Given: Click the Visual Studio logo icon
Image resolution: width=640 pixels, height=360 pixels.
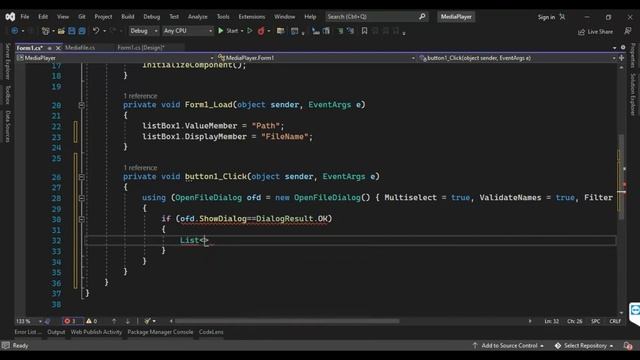Looking at the screenshot, I should pos(10,17).
